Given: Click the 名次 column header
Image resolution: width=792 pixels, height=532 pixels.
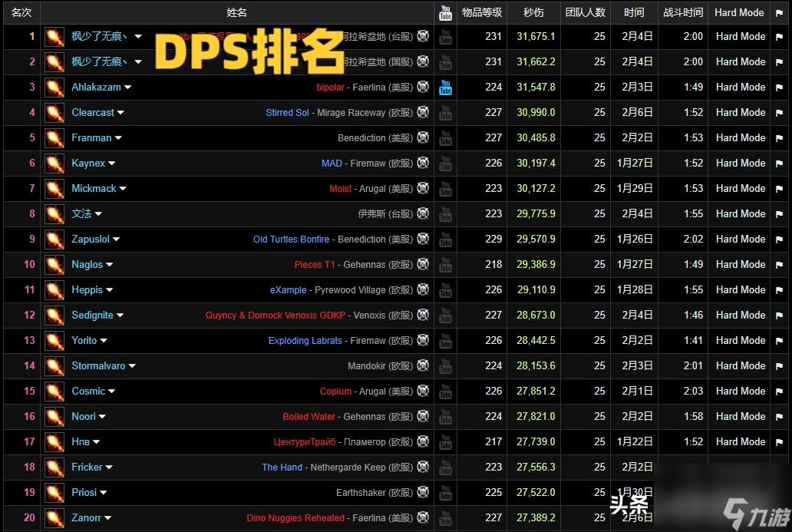Looking at the screenshot, I should [21, 12].
